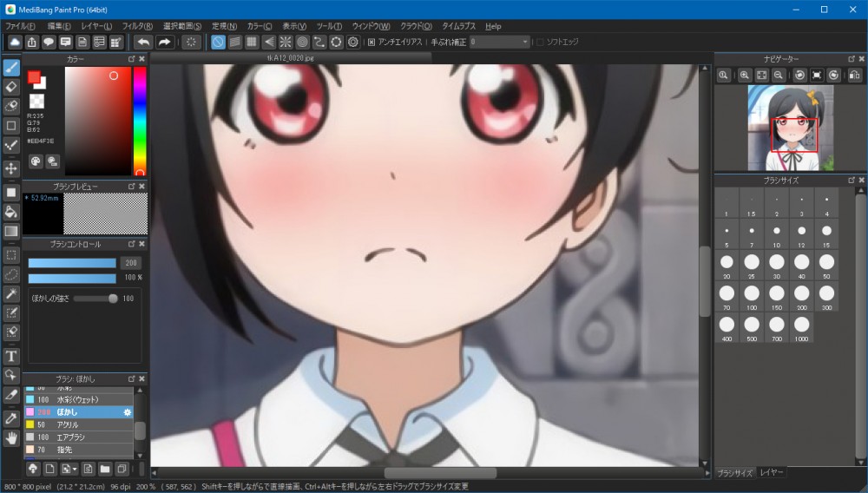
Task: Enable vanishing point snap
Action: [268, 42]
